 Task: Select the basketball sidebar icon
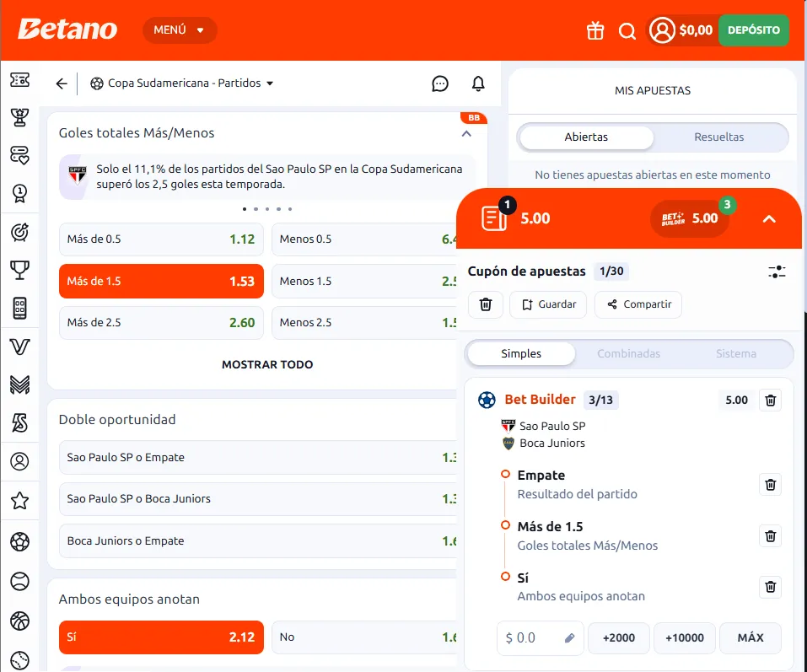click(x=19, y=621)
